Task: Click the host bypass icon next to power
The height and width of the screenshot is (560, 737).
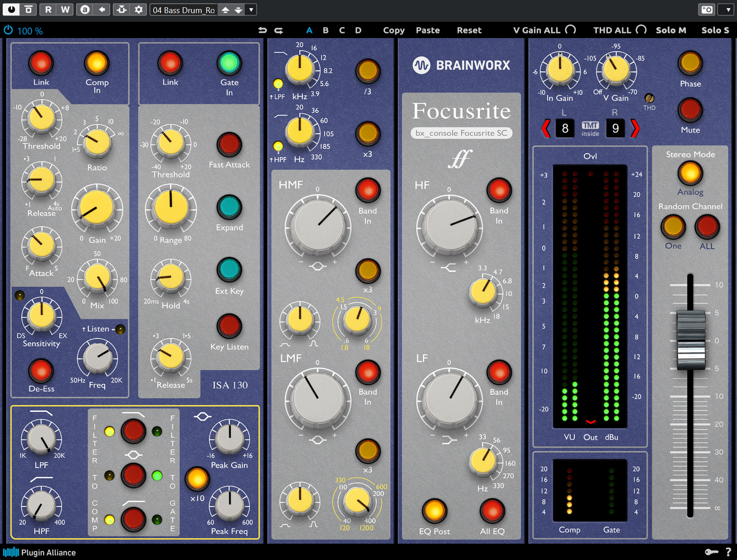Action: [x=28, y=10]
